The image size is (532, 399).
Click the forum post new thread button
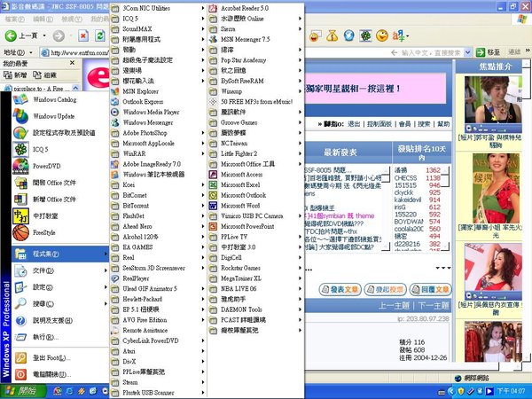click(x=340, y=289)
